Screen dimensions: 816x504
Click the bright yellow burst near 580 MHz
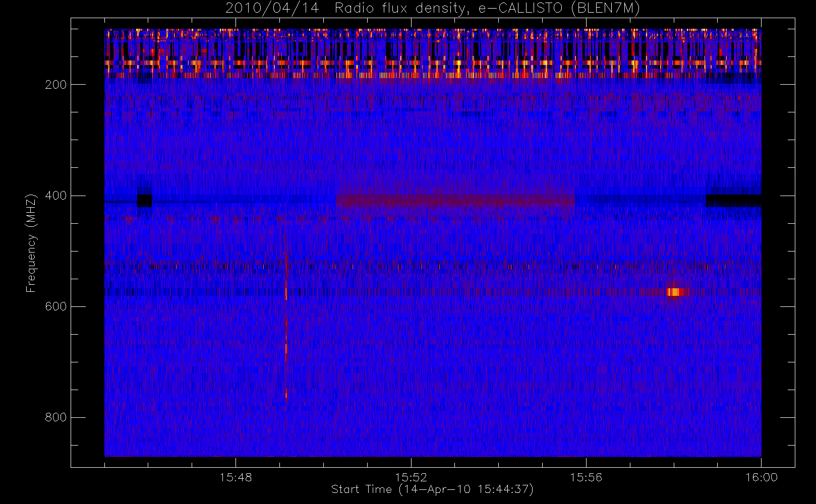(675, 292)
